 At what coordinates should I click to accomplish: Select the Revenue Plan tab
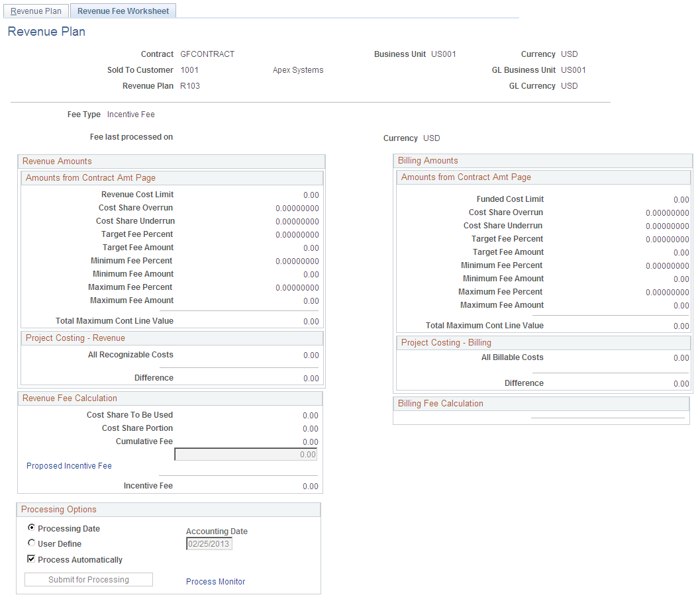coord(36,11)
